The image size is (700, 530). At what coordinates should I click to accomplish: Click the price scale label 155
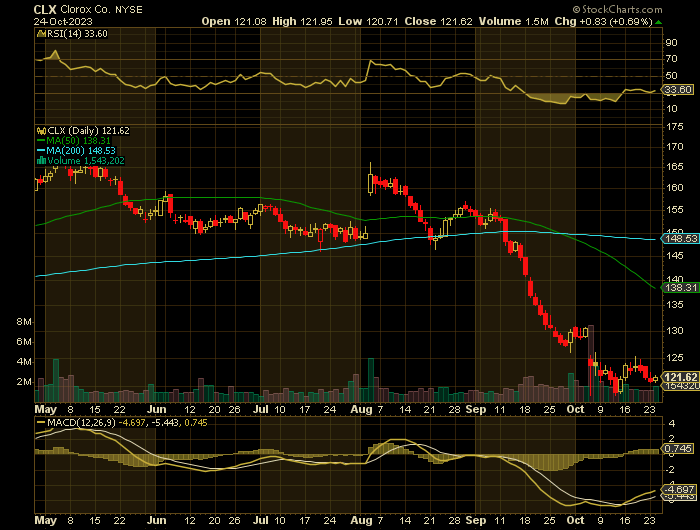(674, 210)
